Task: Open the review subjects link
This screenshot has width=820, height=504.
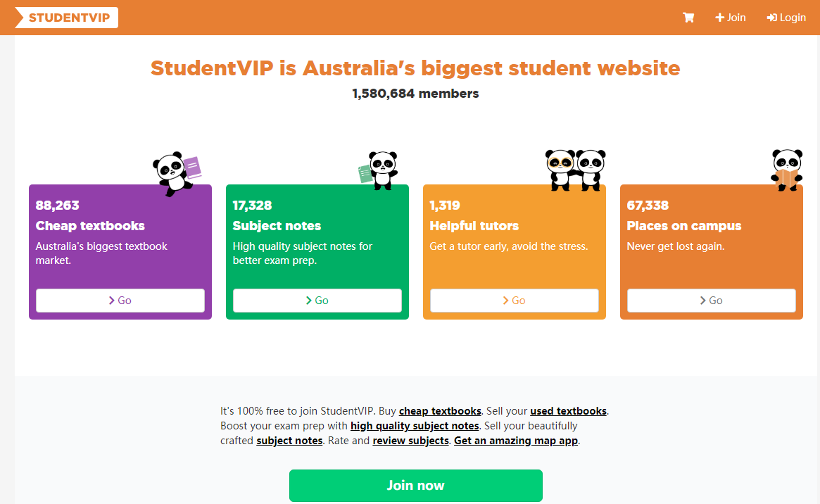Action: pos(410,441)
